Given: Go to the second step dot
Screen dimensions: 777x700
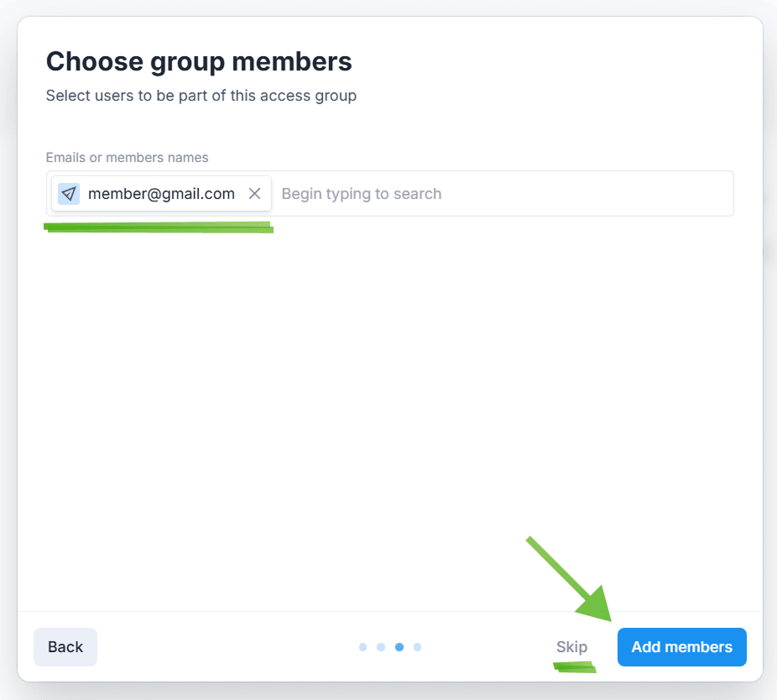Looking at the screenshot, I should [x=381, y=647].
